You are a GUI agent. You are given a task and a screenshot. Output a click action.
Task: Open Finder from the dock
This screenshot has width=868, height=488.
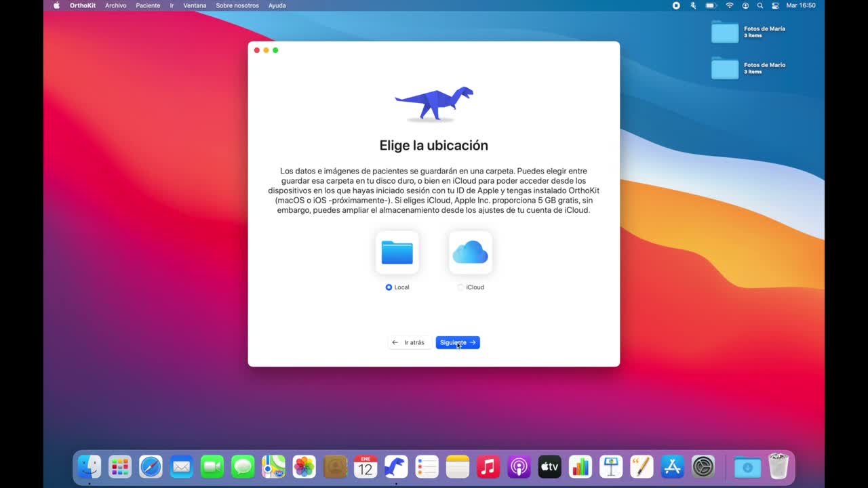tap(89, 467)
